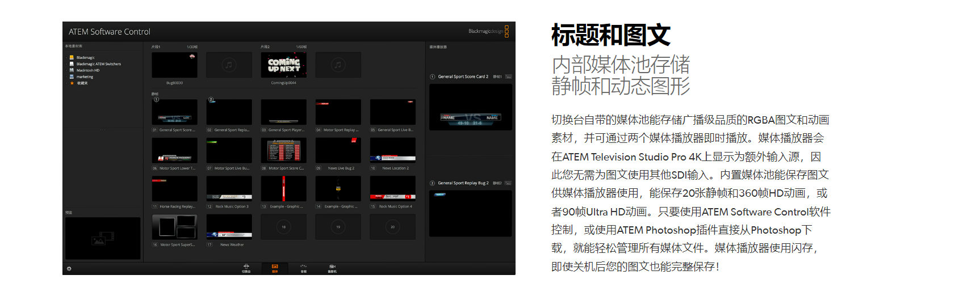Select still 09 News Live Bug 2

click(338, 150)
